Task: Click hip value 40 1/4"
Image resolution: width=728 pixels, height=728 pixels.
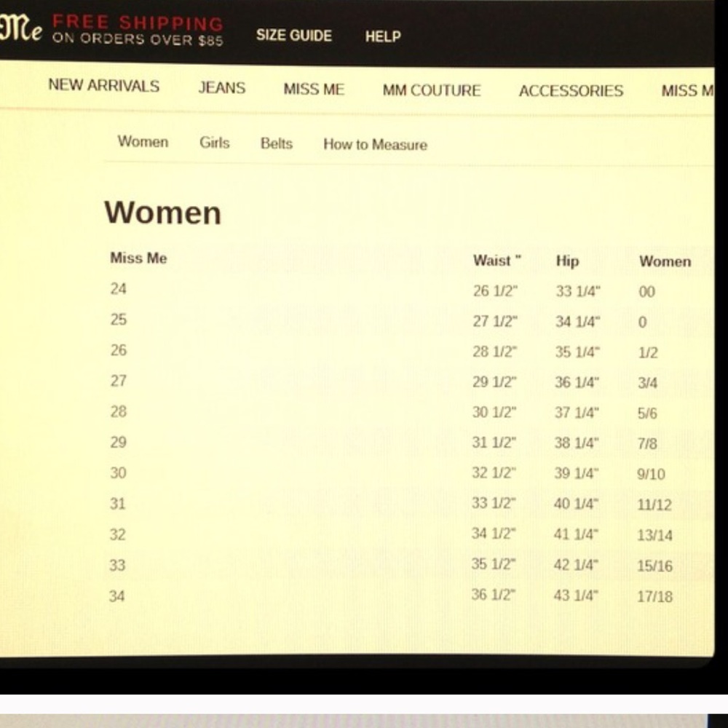Action: click(576, 504)
